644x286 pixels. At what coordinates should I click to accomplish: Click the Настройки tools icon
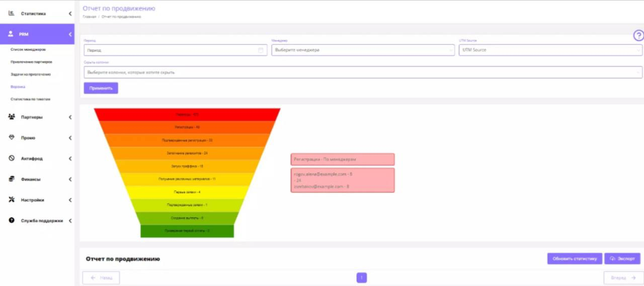11,199
